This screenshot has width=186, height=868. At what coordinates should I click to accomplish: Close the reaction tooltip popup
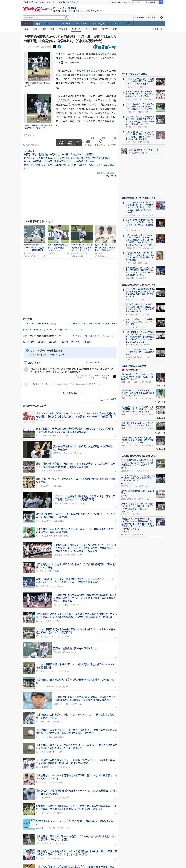81,141
